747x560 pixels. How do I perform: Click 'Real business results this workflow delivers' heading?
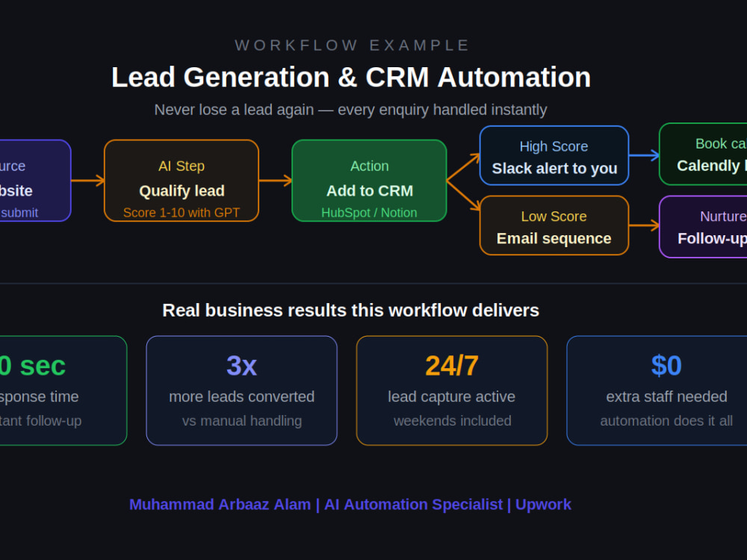350,310
